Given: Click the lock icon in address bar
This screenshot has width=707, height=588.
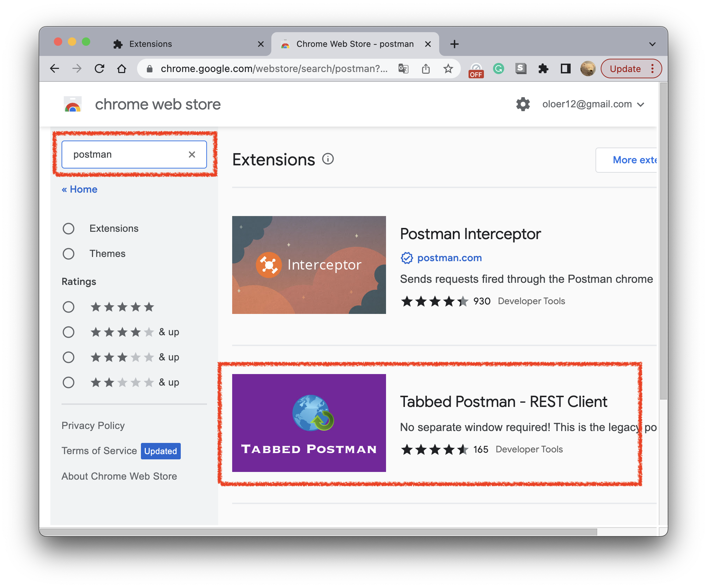Looking at the screenshot, I should coord(150,69).
